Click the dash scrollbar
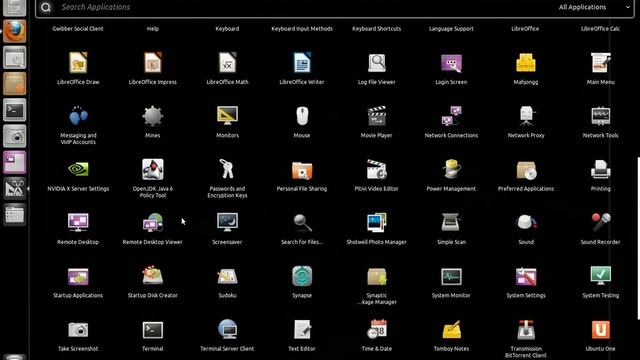The height and width of the screenshot is (360, 640). point(638,238)
